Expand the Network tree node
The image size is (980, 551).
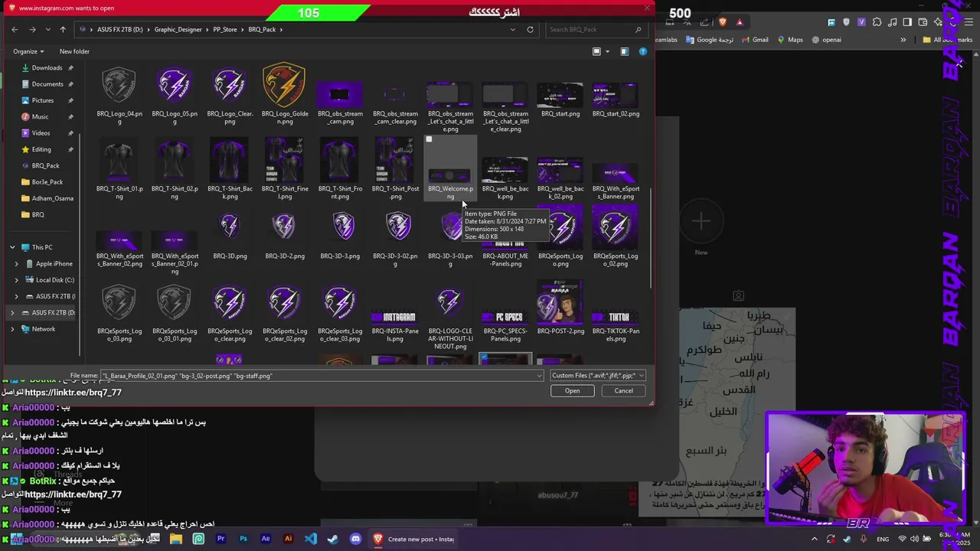(x=12, y=329)
